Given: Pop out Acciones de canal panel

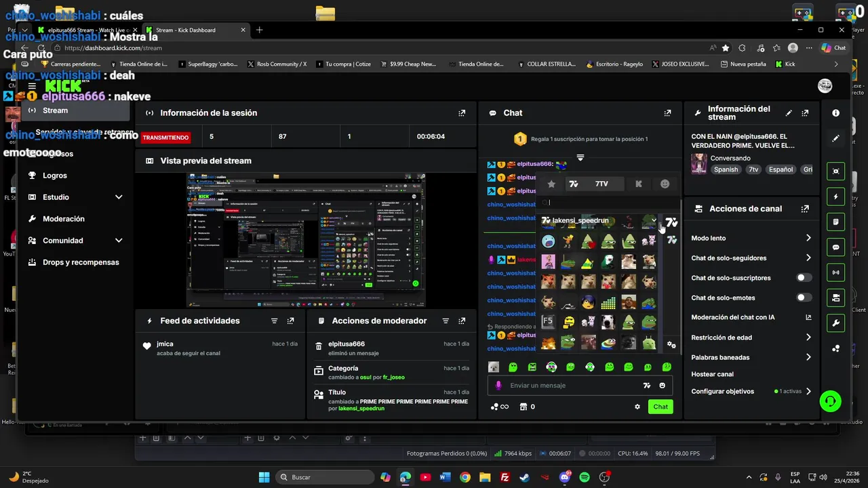Looking at the screenshot, I should [x=805, y=209].
